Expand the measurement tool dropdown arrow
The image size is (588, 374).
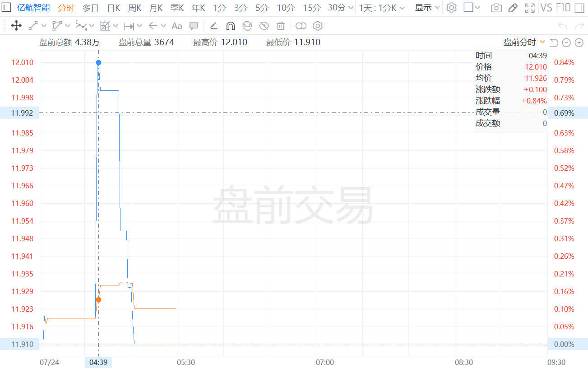click(x=116, y=26)
